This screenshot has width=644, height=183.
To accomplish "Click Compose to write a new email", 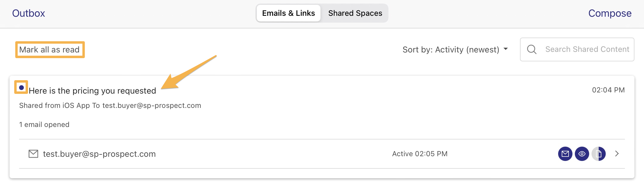I will [610, 13].
